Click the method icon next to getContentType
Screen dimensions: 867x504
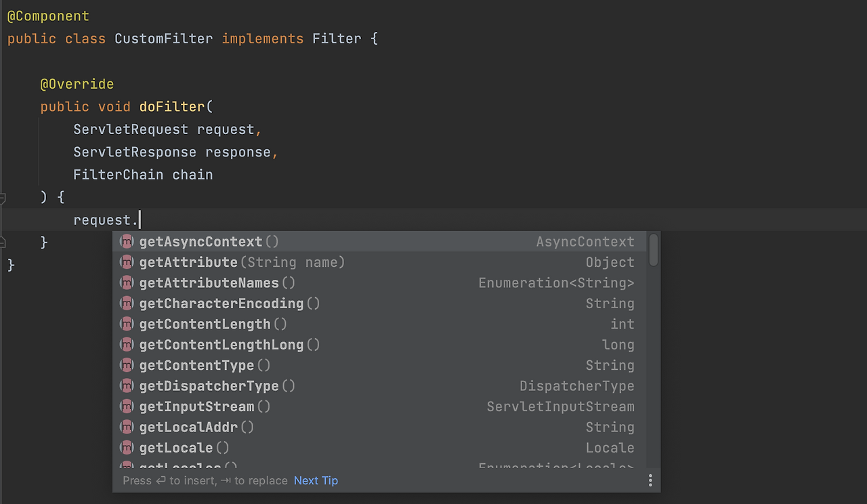[x=126, y=366]
